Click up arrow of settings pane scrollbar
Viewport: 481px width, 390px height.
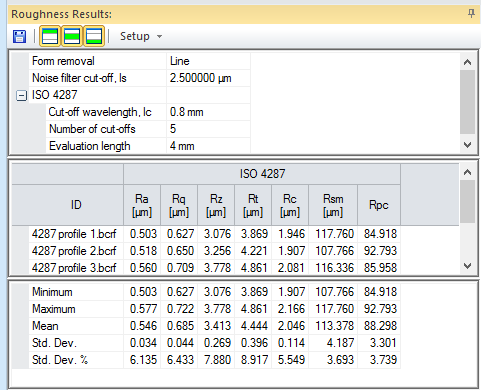pyautogui.click(x=467, y=62)
